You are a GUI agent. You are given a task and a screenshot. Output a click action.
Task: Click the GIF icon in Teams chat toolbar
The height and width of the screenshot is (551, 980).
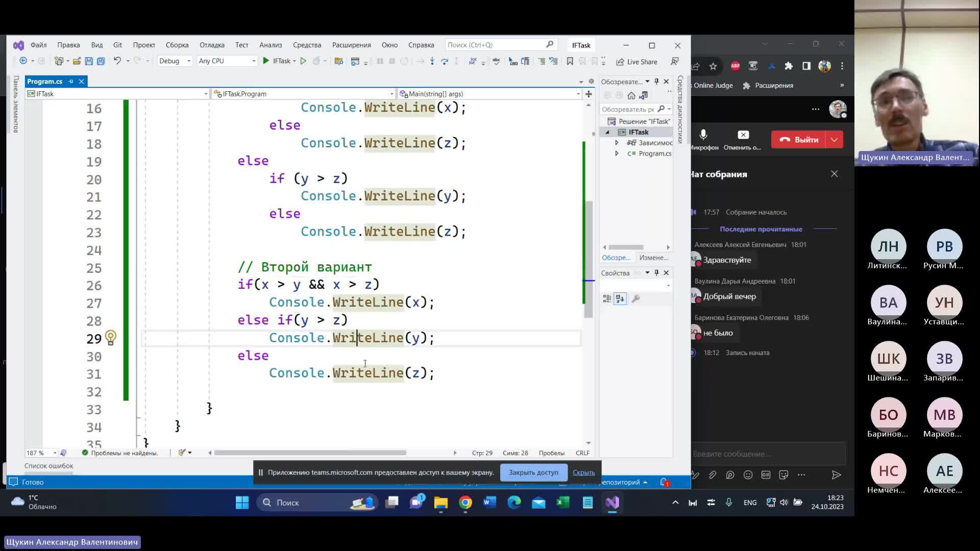[x=766, y=475]
